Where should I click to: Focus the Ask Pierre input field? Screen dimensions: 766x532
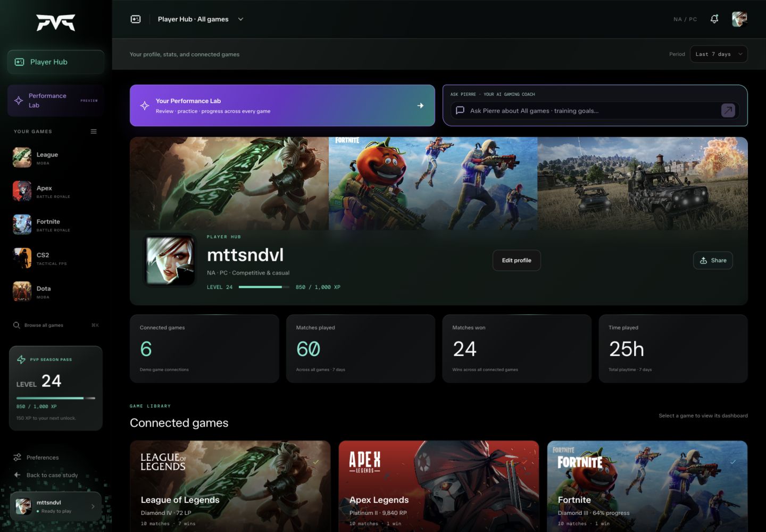pyautogui.click(x=595, y=111)
